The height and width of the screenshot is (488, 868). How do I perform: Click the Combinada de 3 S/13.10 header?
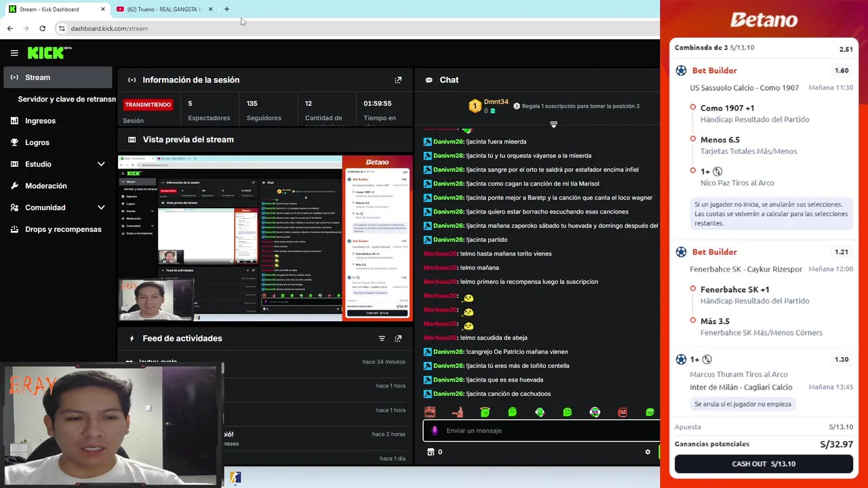coord(714,47)
